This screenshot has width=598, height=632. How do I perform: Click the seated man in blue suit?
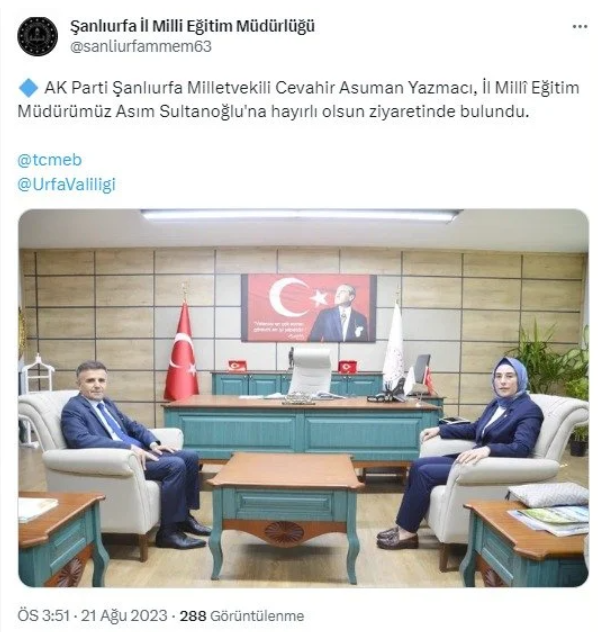click(x=135, y=453)
